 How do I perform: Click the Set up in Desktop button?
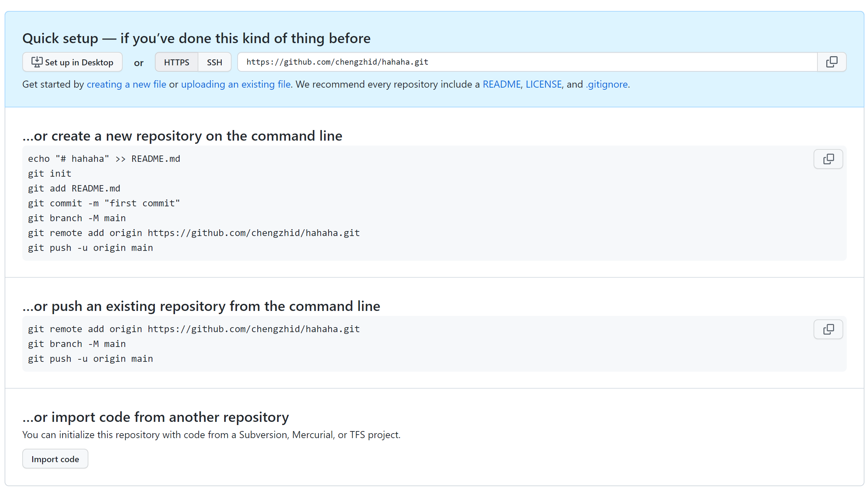[x=72, y=62]
